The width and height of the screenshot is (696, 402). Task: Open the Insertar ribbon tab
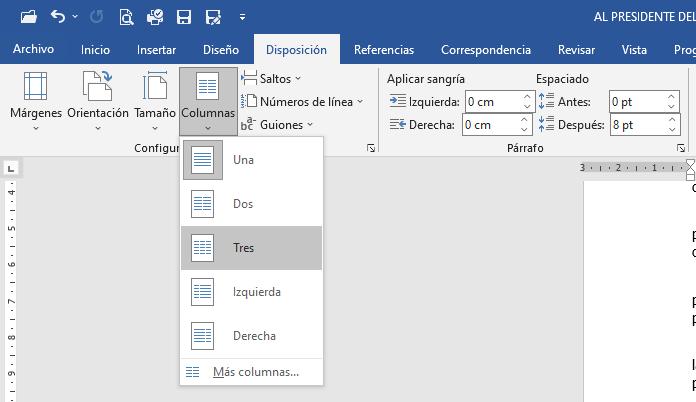pos(156,50)
